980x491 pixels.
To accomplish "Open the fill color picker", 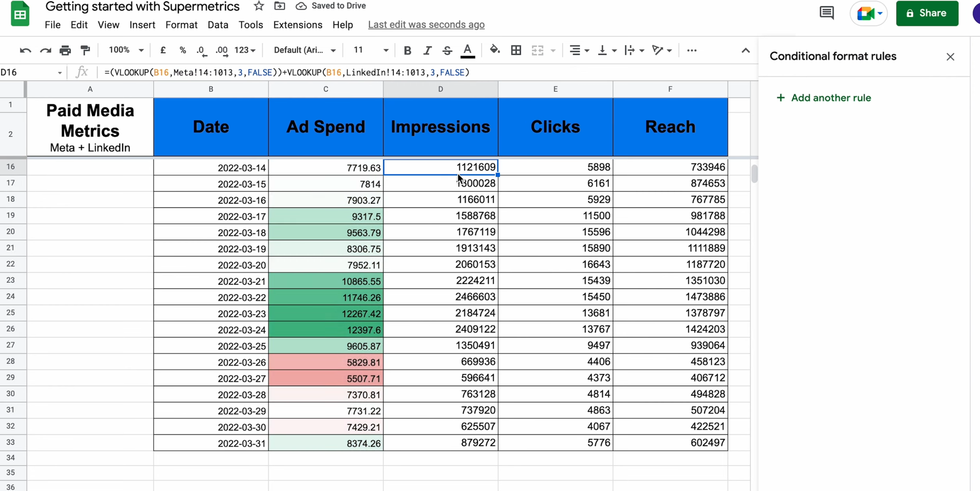I will 494,50.
